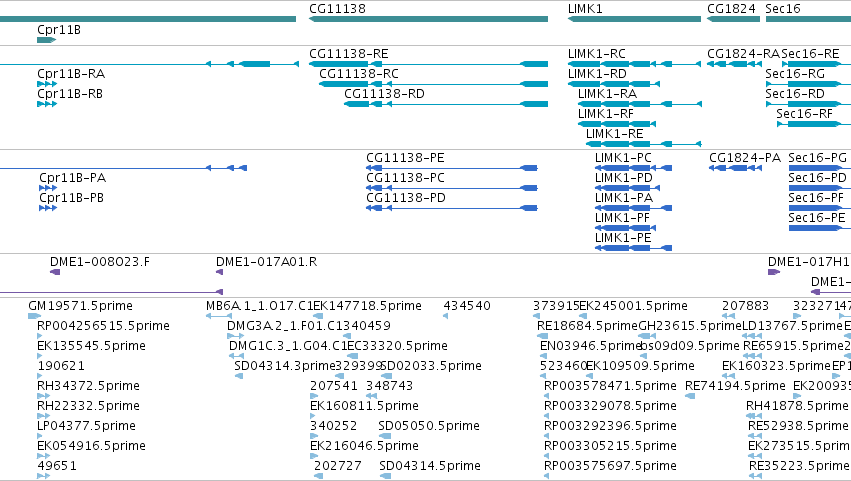Open the CG11138-RC transcript label
The width and height of the screenshot is (851, 481).
point(359,74)
